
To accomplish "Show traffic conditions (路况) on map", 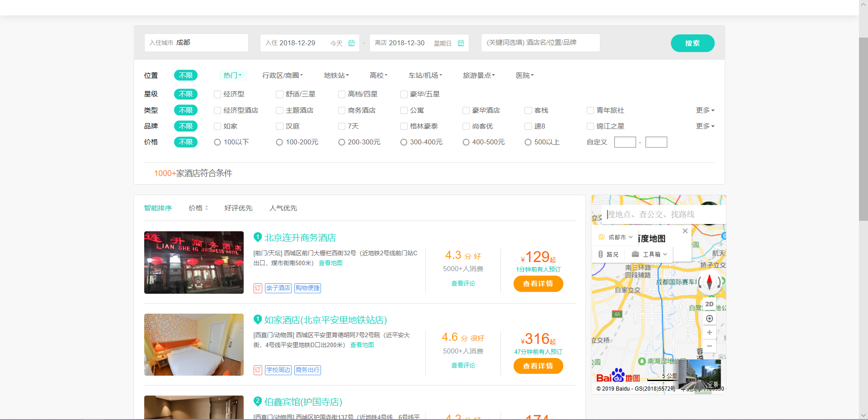I will [608, 254].
